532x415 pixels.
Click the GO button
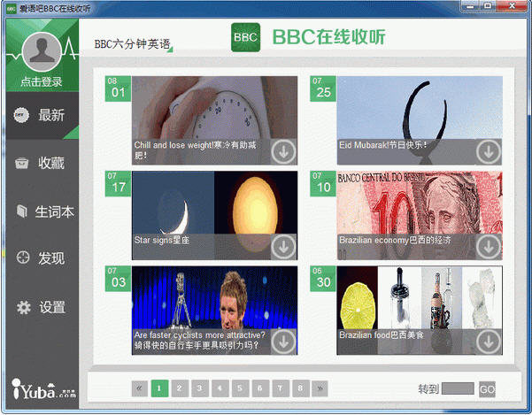487,389
